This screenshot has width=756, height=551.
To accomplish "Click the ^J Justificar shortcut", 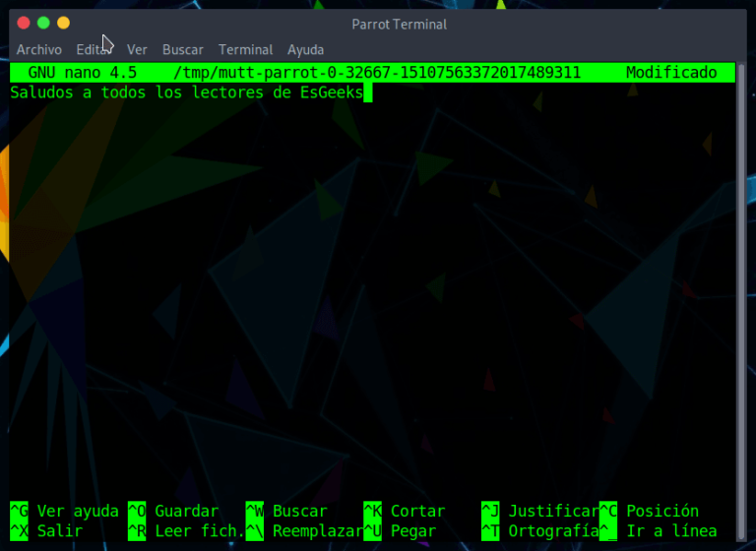I will pos(540,511).
